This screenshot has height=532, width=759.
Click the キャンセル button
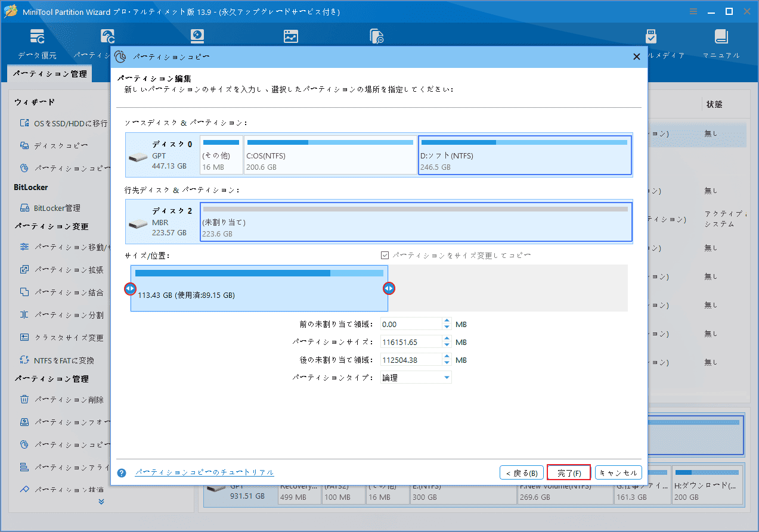tap(618, 473)
